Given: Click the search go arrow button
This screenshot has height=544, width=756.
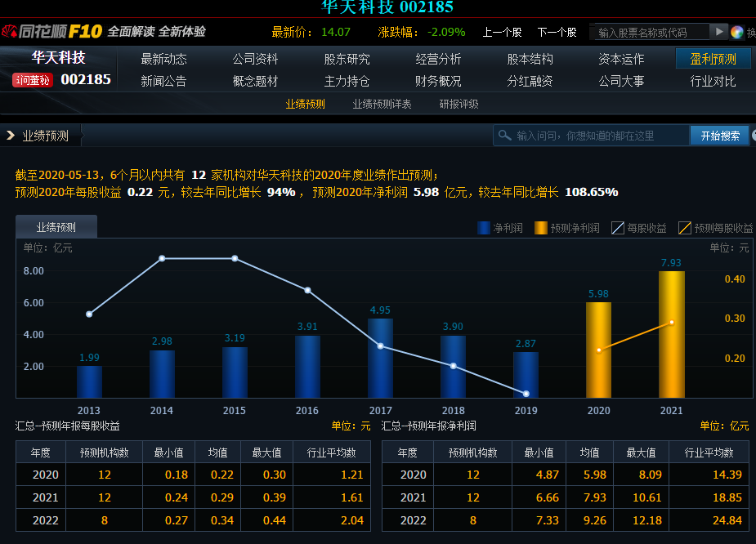Looking at the screenshot, I should 719,32.
